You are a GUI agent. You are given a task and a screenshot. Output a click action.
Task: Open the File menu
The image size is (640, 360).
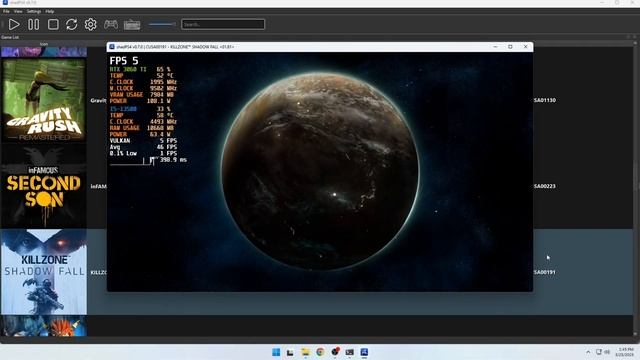click(x=6, y=11)
